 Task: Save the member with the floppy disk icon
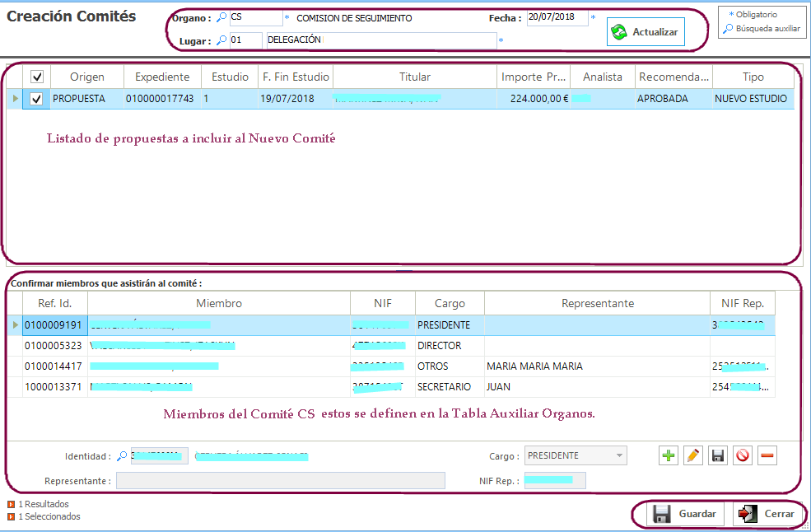tap(718, 455)
